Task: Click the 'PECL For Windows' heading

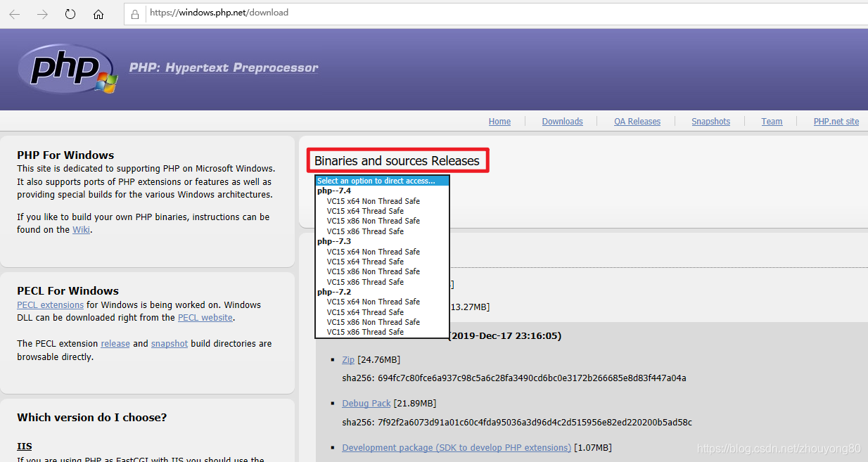Action: (x=68, y=291)
